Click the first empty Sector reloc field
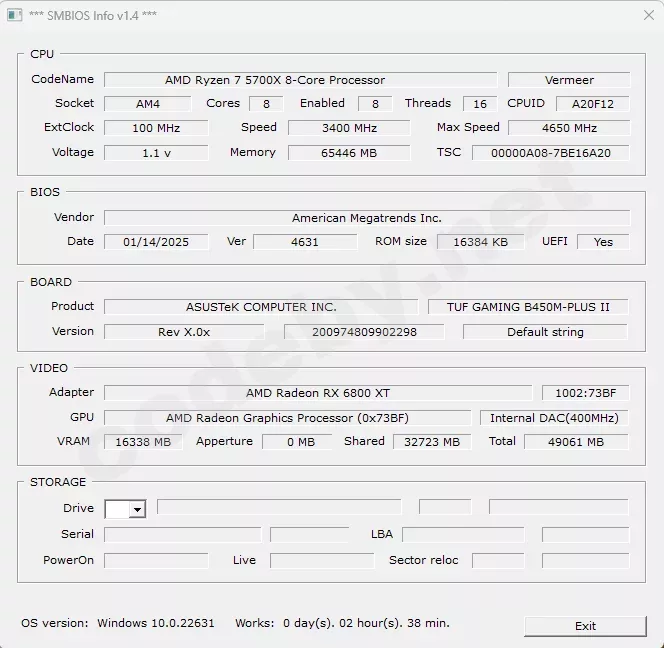Image resolution: width=664 pixels, height=648 pixels. [x=498, y=560]
